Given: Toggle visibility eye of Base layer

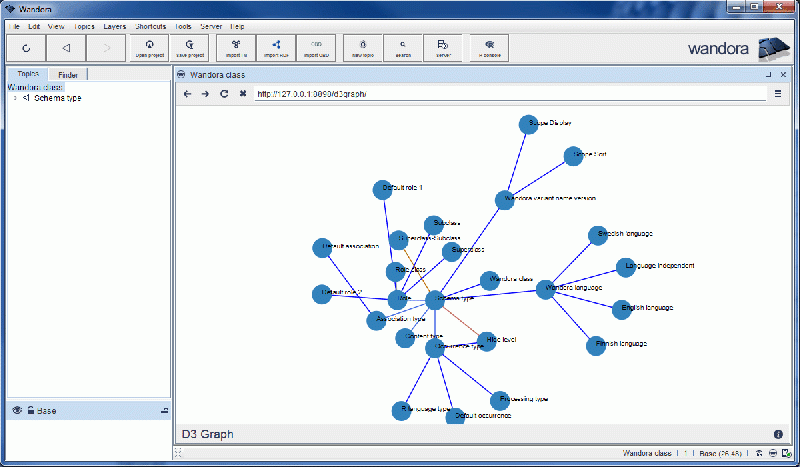Looking at the screenshot, I should [17, 411].
